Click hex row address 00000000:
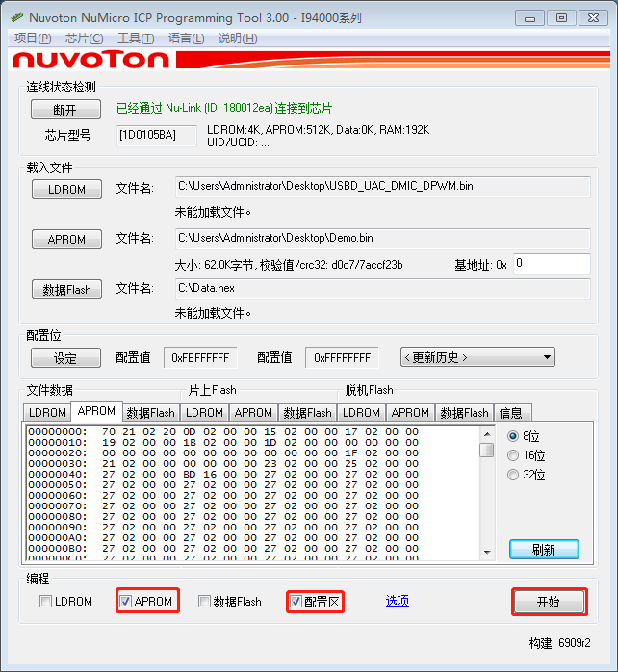This screenshot has height=672, width=618. tap(58, 432)
